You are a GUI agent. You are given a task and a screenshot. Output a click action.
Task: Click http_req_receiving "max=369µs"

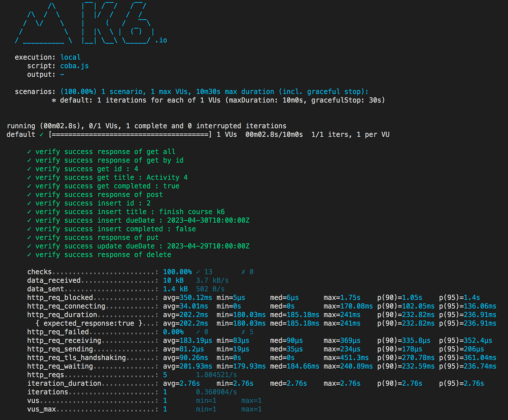pos(342,340)
